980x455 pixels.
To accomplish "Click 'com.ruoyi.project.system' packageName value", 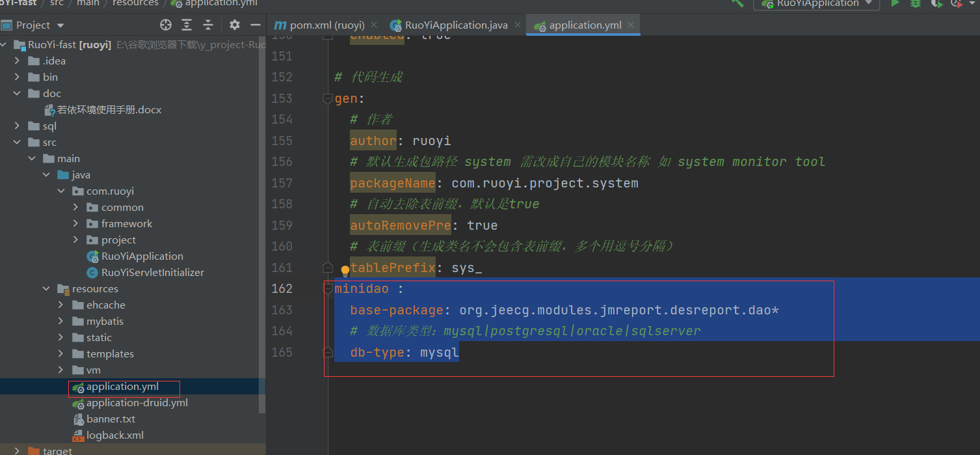I will point(545,183).
